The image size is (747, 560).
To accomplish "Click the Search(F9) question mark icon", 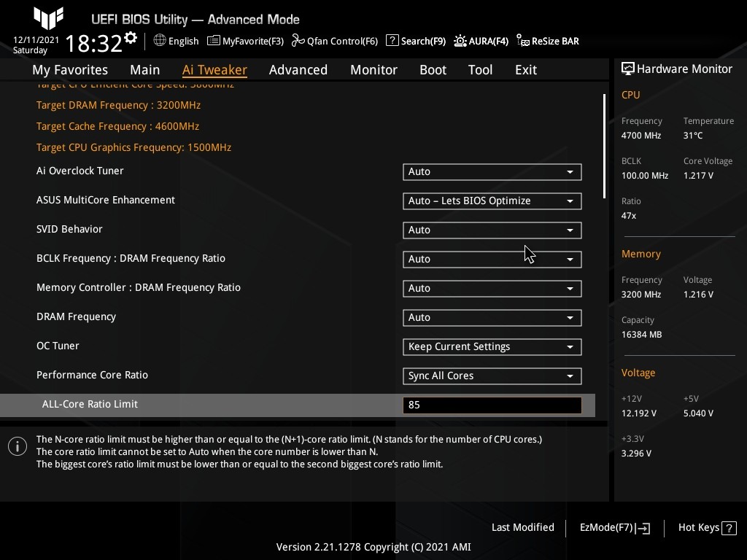I will [x=392, y=41].
